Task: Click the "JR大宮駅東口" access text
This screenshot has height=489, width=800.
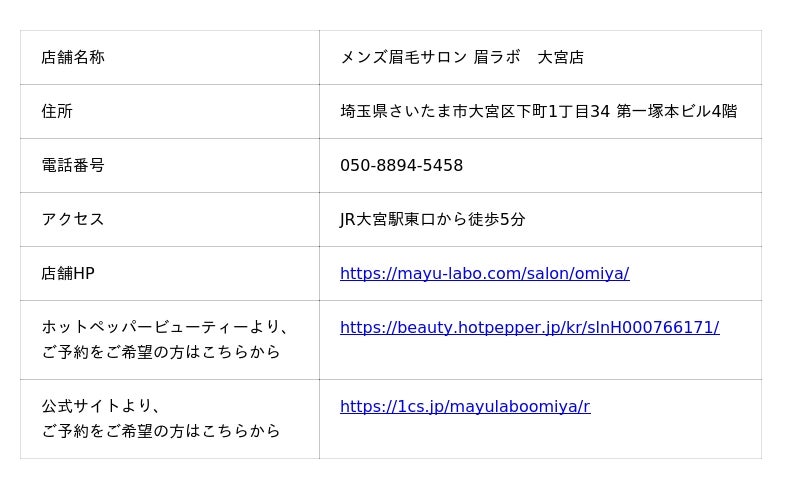Action: point(388,219)
